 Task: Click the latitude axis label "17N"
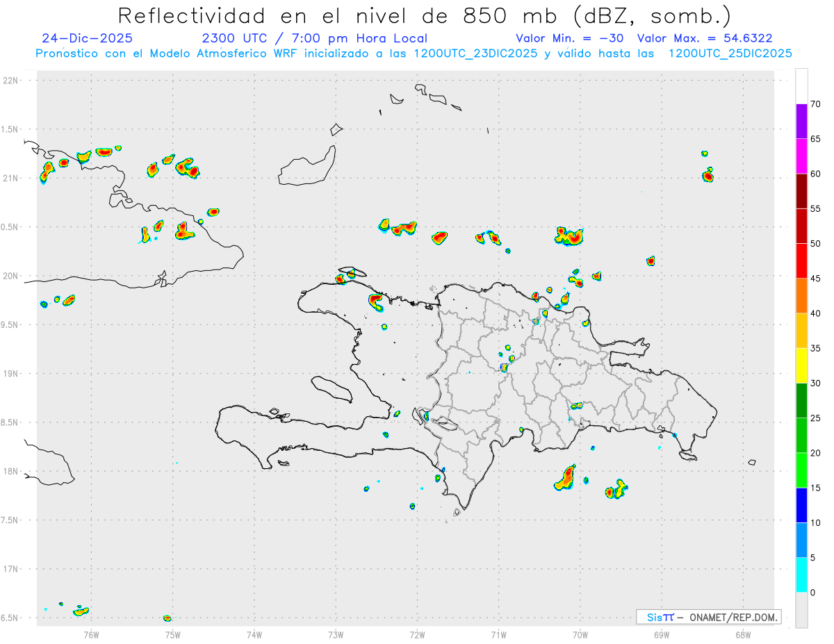click(11, 569)
